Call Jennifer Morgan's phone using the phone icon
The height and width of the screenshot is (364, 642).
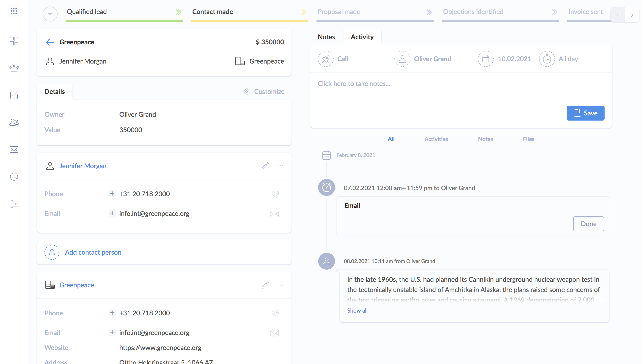pyautogui.click(x=275, y=194)
